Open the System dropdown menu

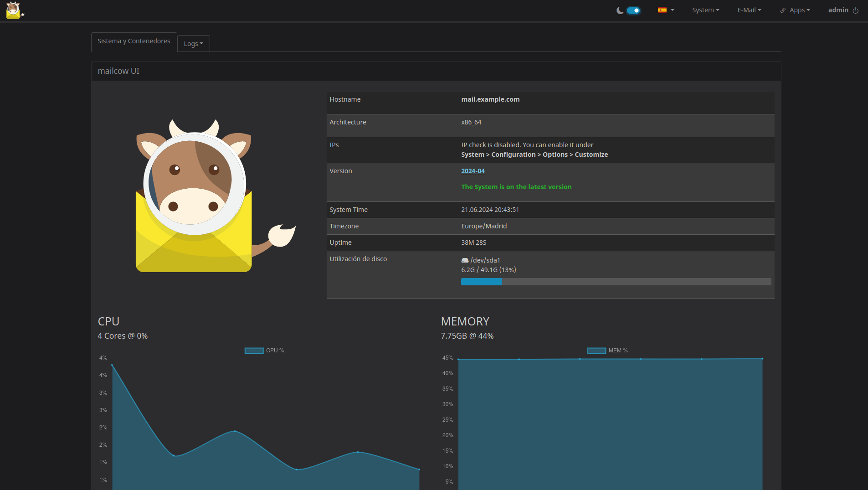click(705, 10)
